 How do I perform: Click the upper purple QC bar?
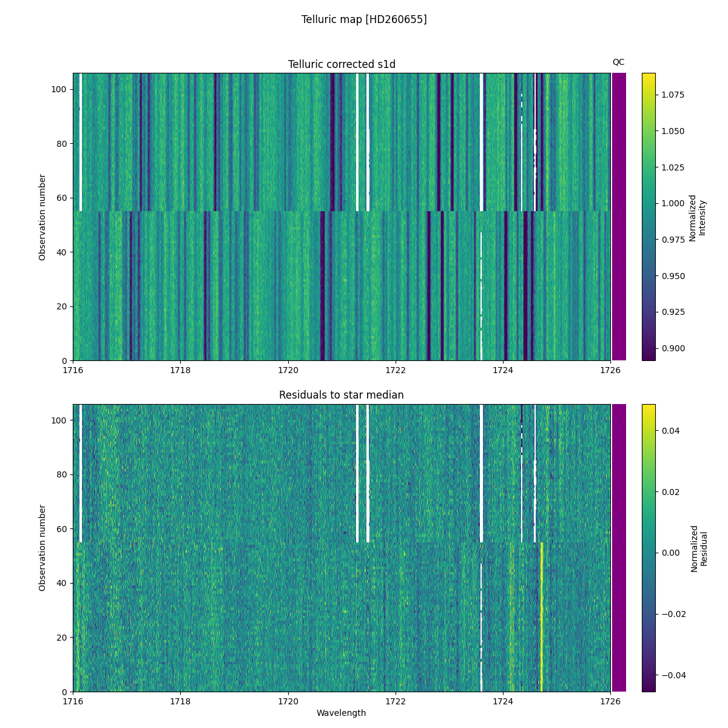[619, 217]
